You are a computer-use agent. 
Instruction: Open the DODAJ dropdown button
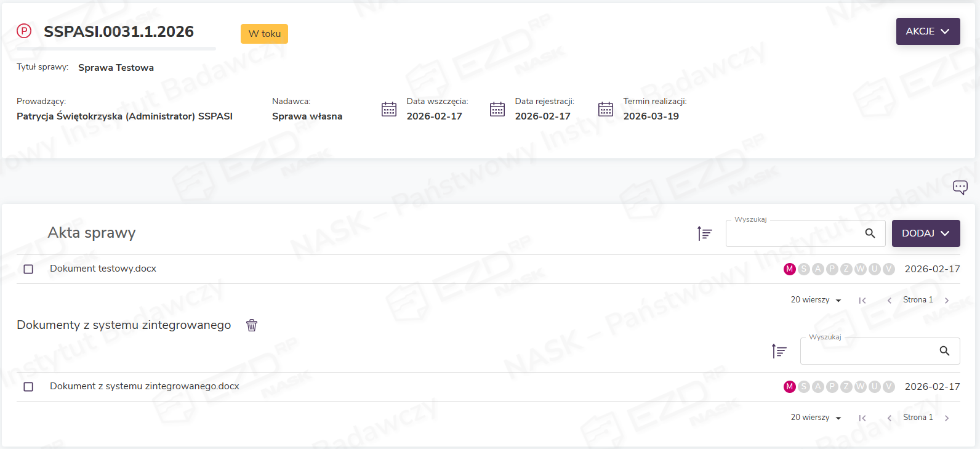(x=925, y=233)
